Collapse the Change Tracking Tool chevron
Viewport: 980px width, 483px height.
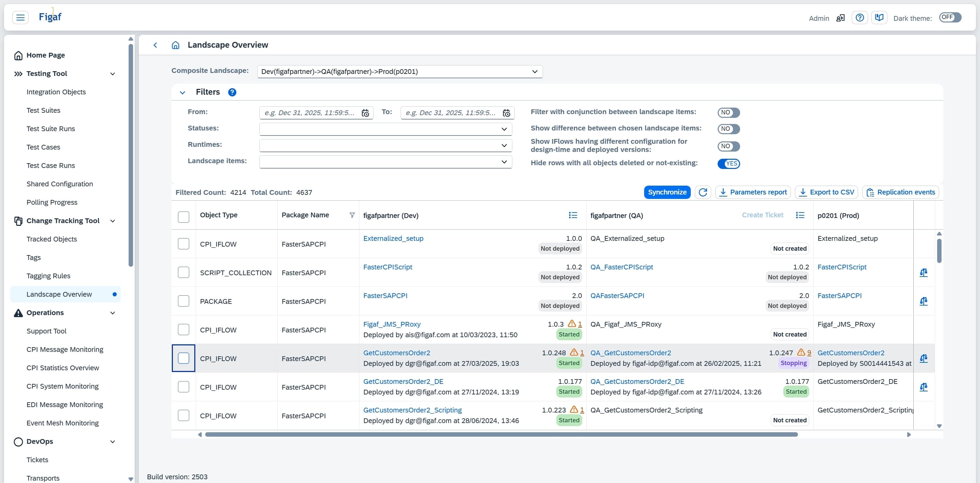tap(113, 221)
